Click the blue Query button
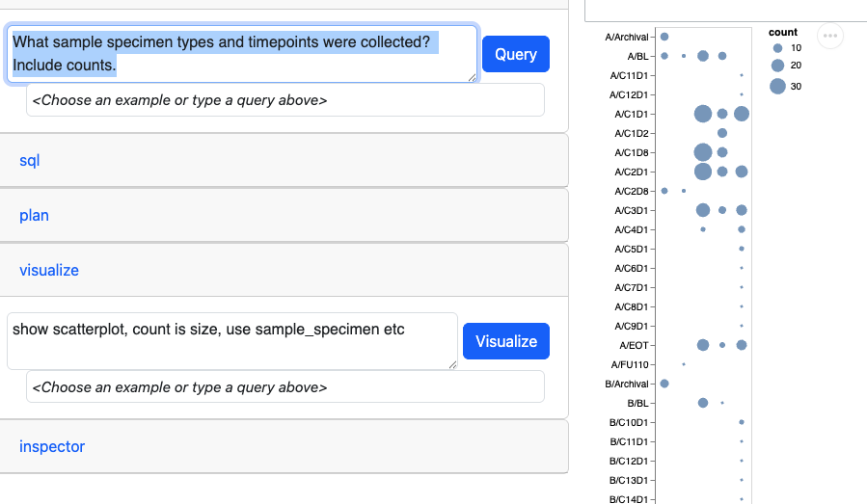867x504 pixels. point(515,54)
